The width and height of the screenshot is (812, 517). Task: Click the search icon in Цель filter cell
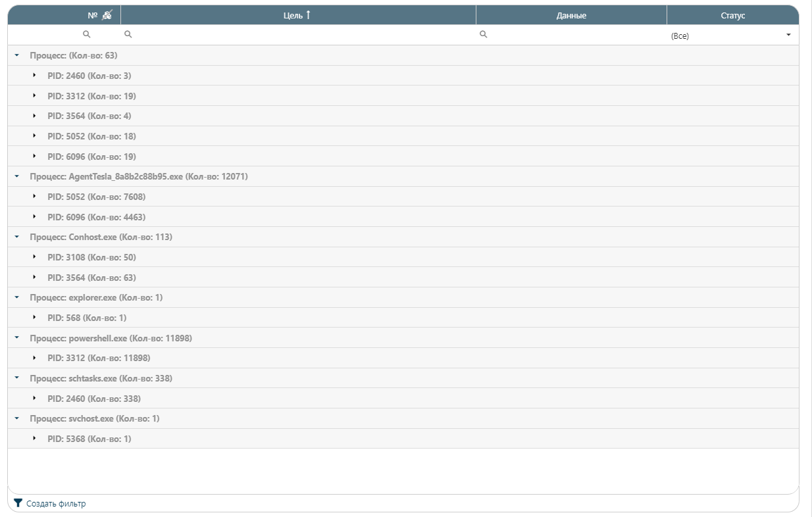click(128, 34)
